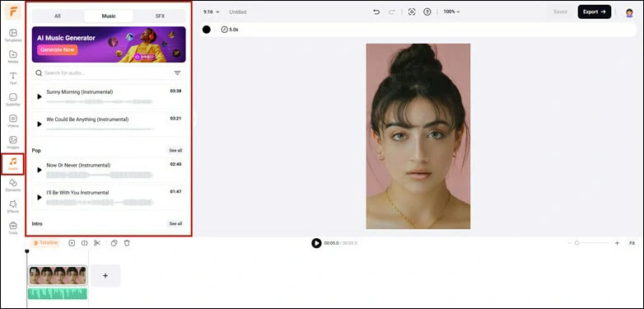Click the portrait video preview canvas
This screenshot has height=309, width=644.
418,136
